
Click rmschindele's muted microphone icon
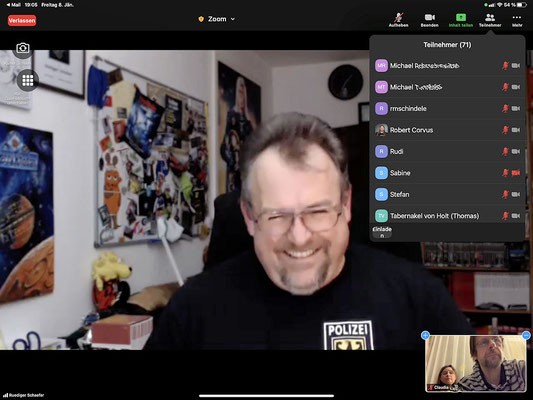coord(505,108)
